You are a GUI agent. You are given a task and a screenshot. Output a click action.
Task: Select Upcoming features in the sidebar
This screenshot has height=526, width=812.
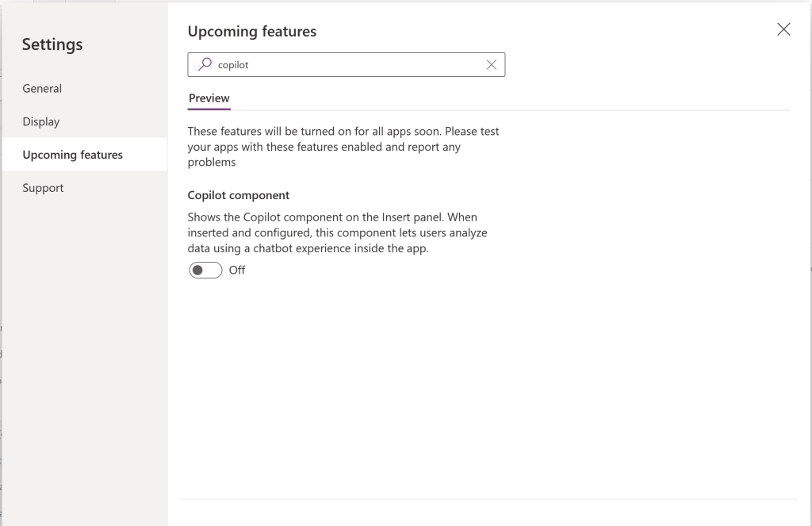[x=73, y=155]
